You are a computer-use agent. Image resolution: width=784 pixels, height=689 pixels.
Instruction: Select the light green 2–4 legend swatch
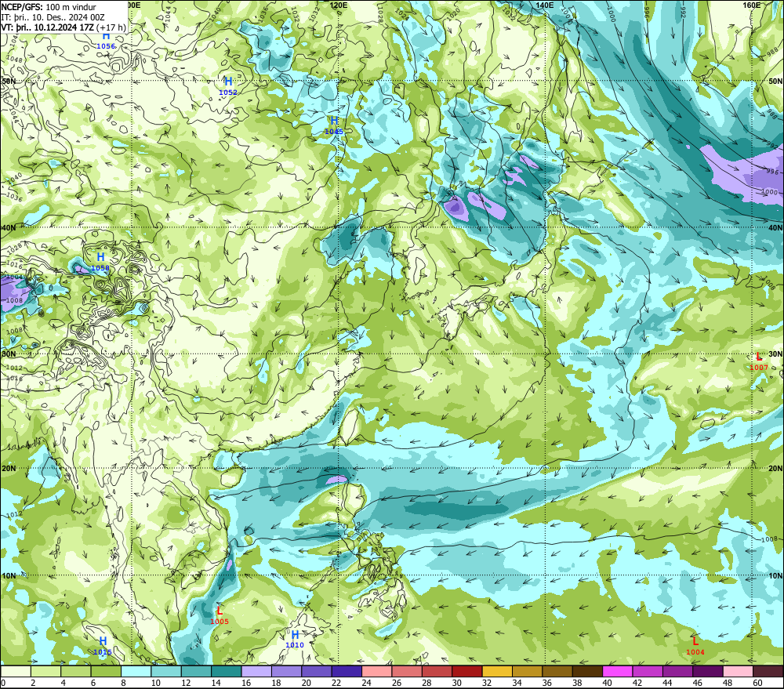tap(46, 671)
